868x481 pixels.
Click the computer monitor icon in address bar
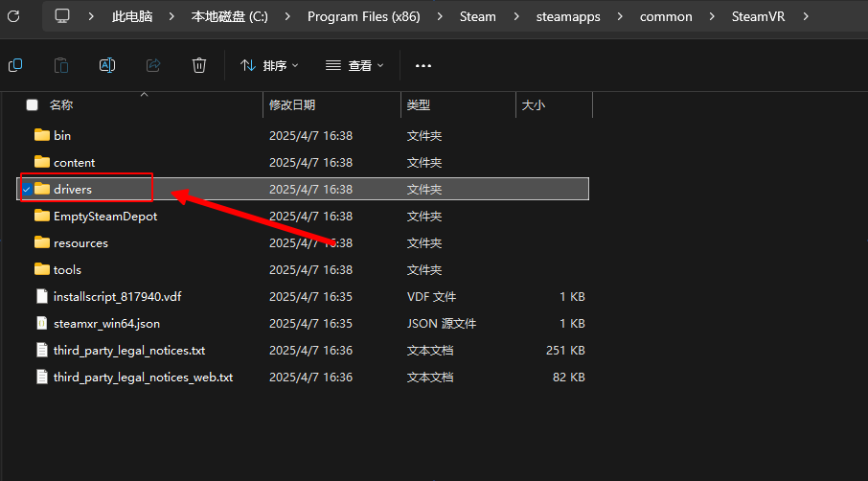(62, 16)
